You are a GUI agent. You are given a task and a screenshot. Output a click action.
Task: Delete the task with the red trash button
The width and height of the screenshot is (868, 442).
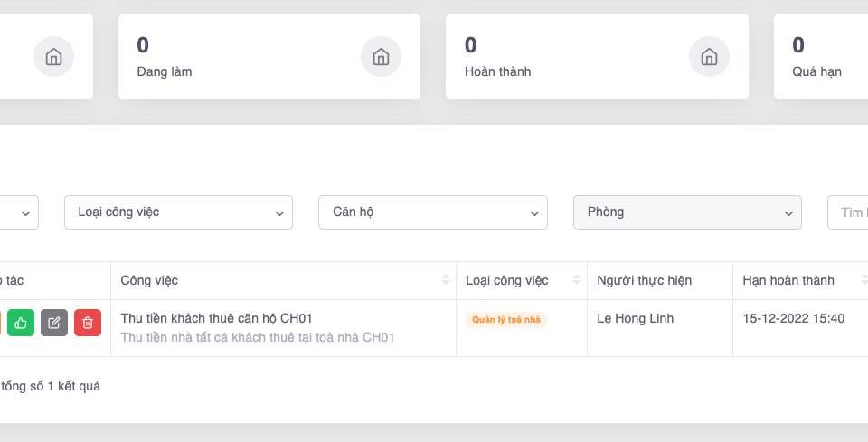click(x=88, y=323)
